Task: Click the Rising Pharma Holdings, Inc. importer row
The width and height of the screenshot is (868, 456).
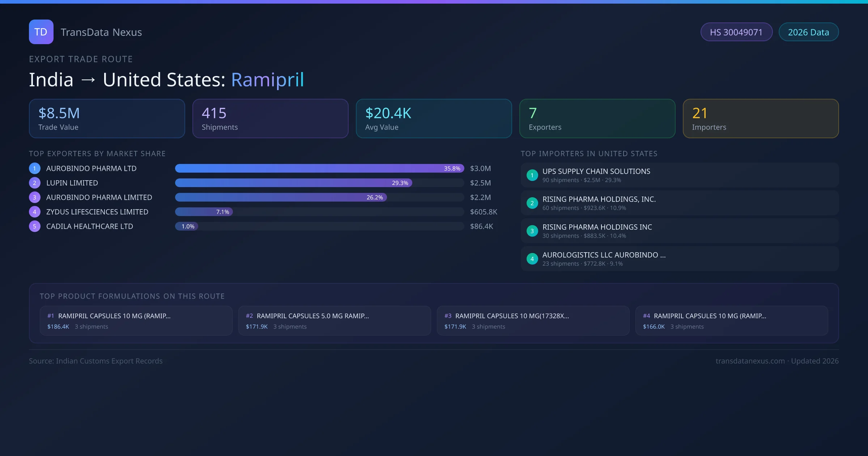Action: point(679,203)
